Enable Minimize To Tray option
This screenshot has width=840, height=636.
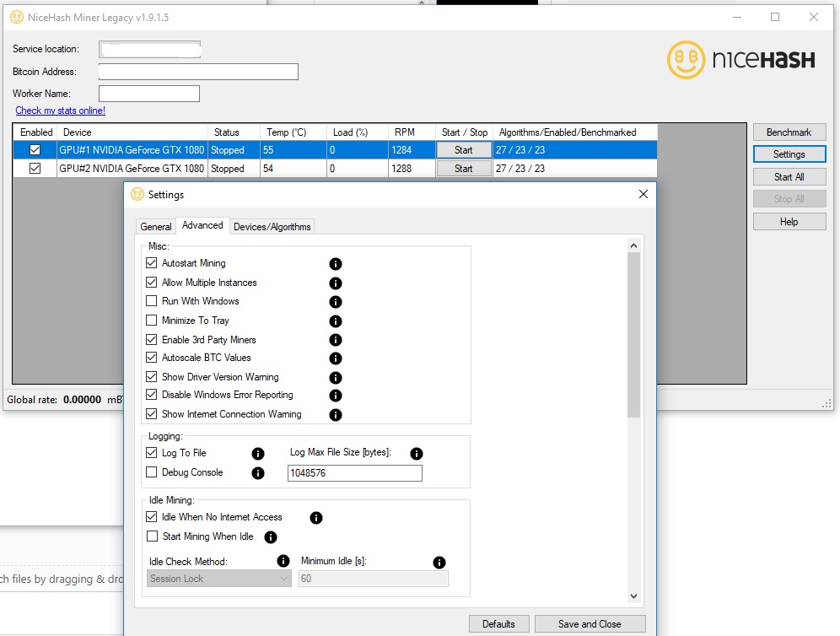tap(152, 321)
